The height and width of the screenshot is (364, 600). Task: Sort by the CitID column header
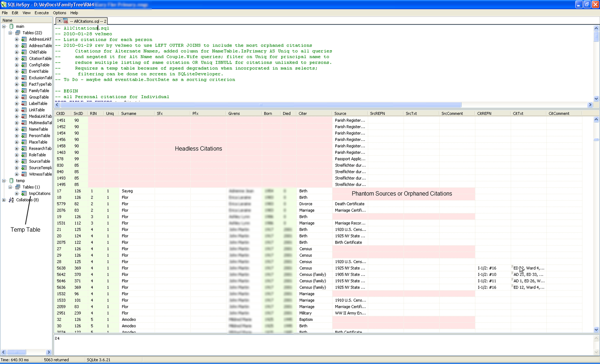pyautogui.click(x=63, y=113)
